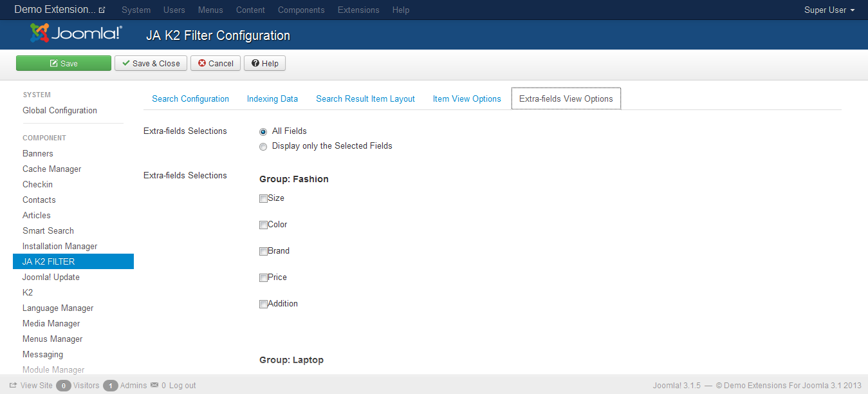Click the Admins count badge

click(111, 386)
